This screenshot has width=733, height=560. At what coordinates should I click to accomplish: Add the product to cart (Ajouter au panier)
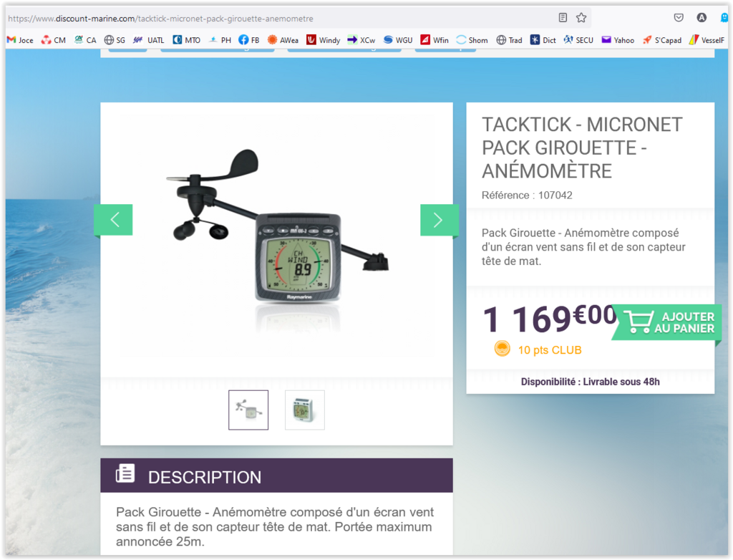click(669, 322)
